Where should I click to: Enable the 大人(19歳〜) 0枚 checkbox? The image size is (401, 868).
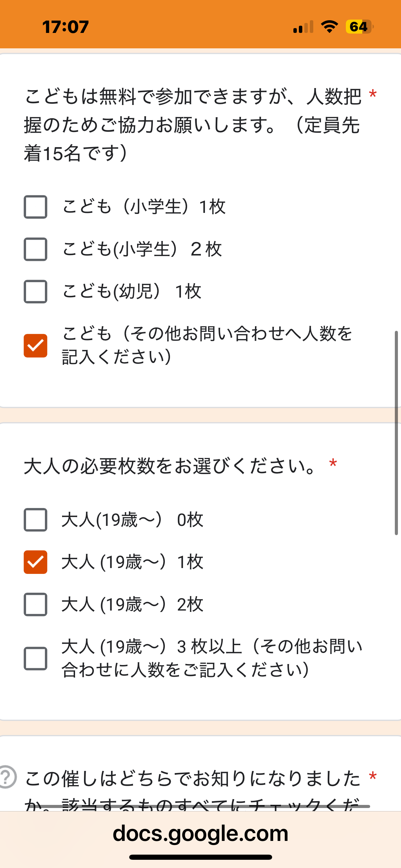click(35, 520)
